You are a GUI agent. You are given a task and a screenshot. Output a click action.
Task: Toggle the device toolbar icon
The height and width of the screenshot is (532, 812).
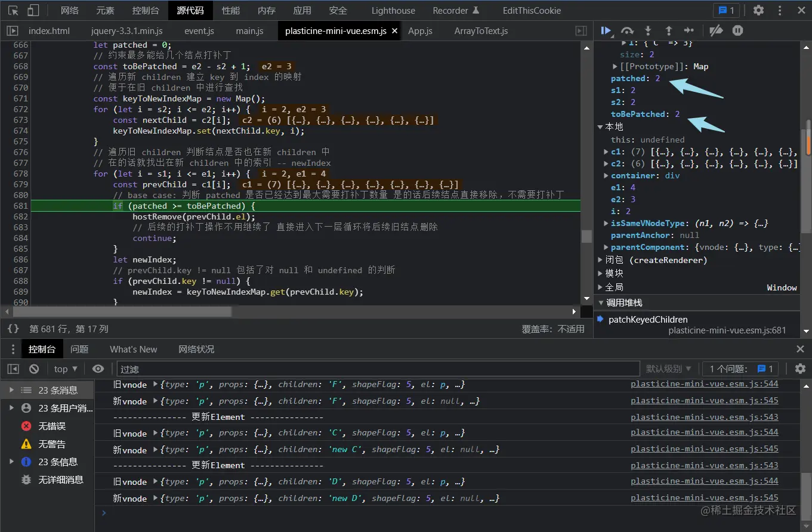click(33, 10)
